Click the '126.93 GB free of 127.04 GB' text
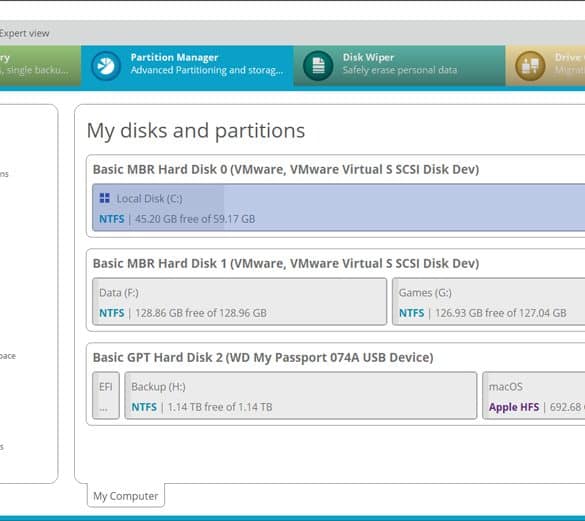Image resolution: width=585 pixels, height=521 pixels. click(x=501, y=313)
